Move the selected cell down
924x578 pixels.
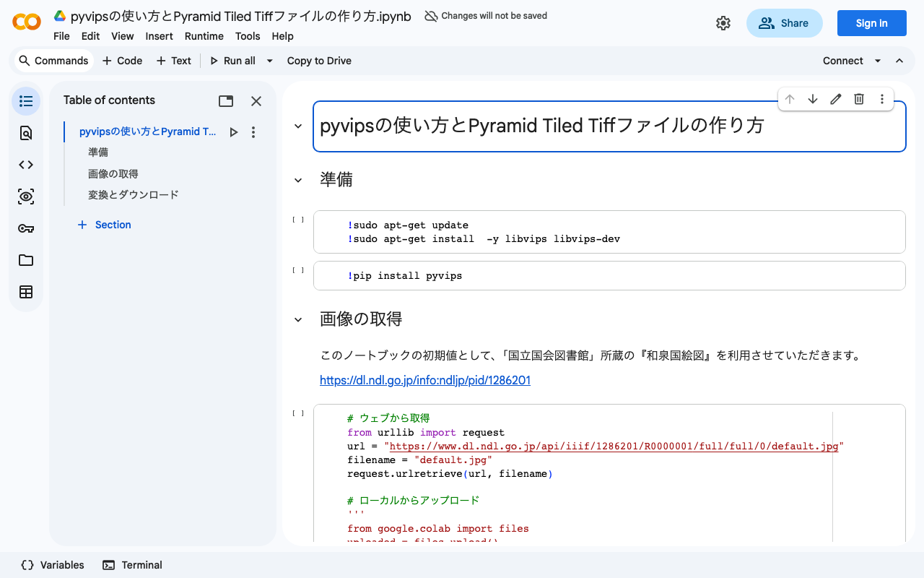[812, 99]
